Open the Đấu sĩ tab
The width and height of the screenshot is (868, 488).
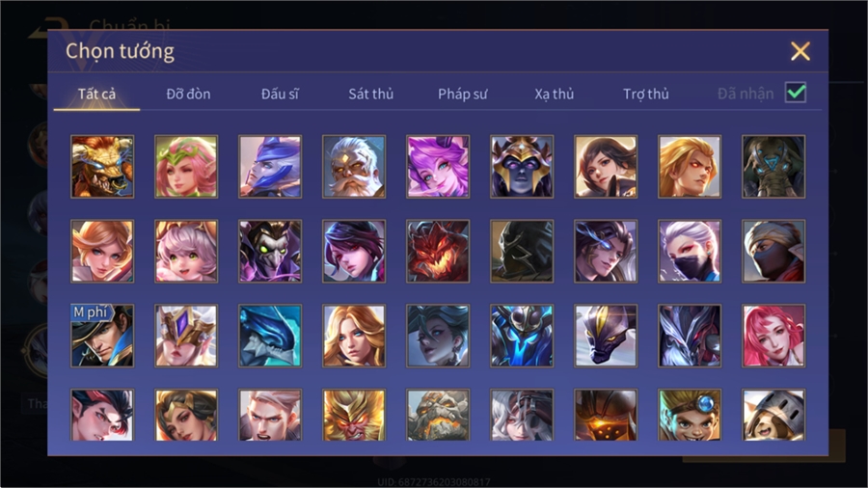[280, 95]
